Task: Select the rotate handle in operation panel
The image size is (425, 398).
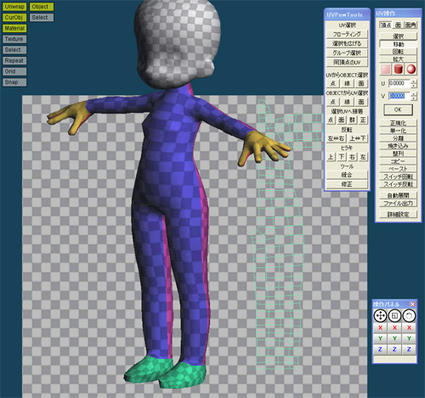Action: click(409, 315)
